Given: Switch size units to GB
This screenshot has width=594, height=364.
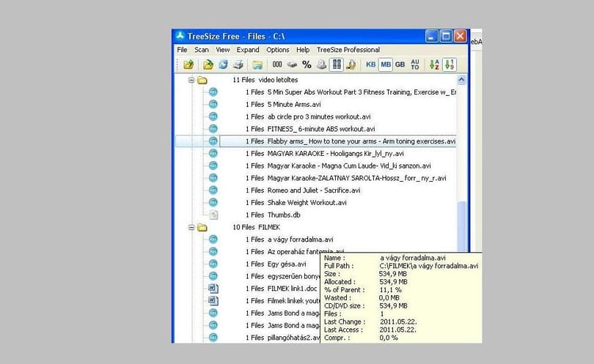Looking at the screenshot, I should coord(400,64).
